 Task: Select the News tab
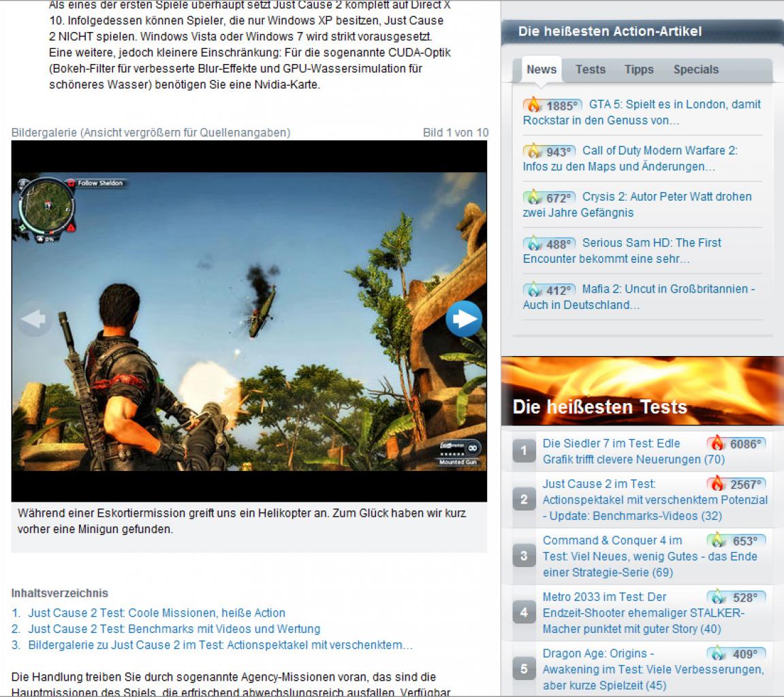(x=542, y=69)
